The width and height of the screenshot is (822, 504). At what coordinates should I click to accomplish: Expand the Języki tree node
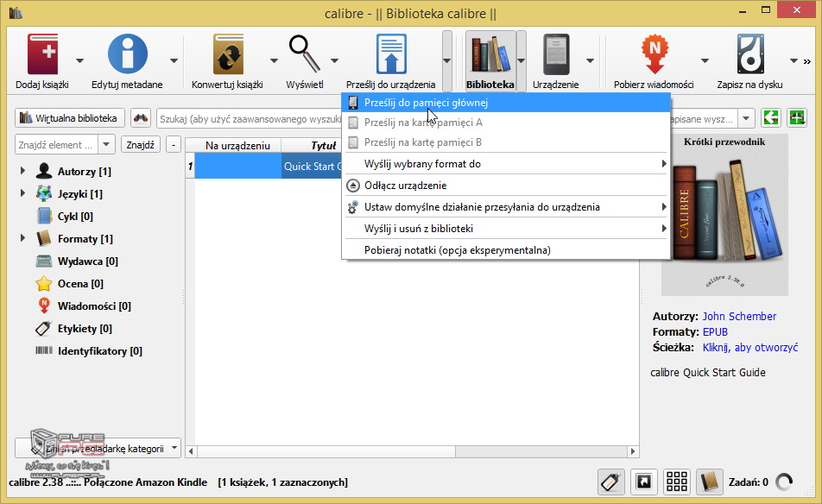pos(22,193)
